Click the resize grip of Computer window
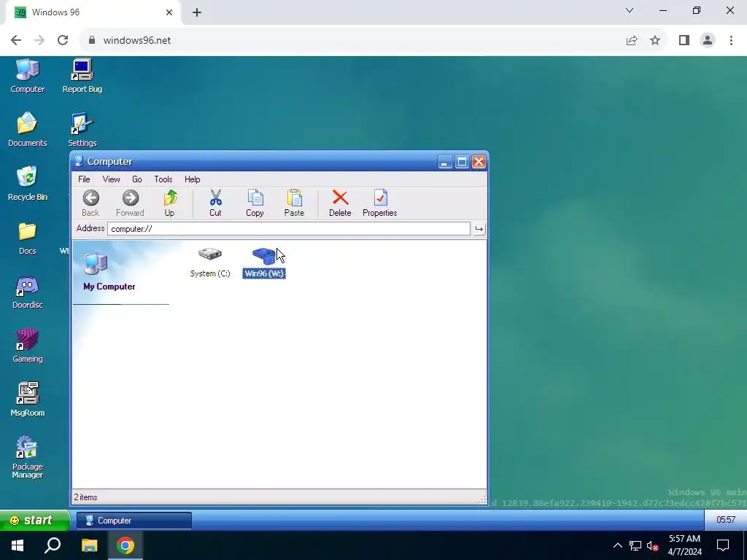 click(x=483, y=500)
